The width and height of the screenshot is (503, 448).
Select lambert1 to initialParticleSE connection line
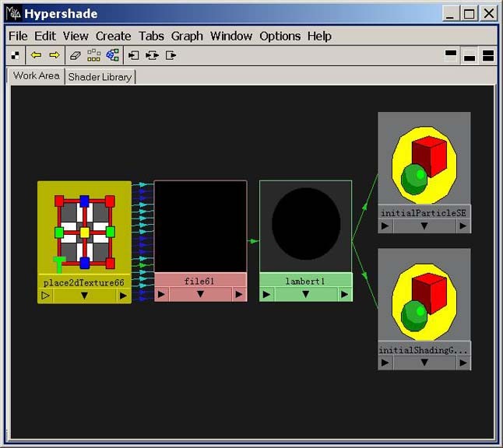(364, 208)
